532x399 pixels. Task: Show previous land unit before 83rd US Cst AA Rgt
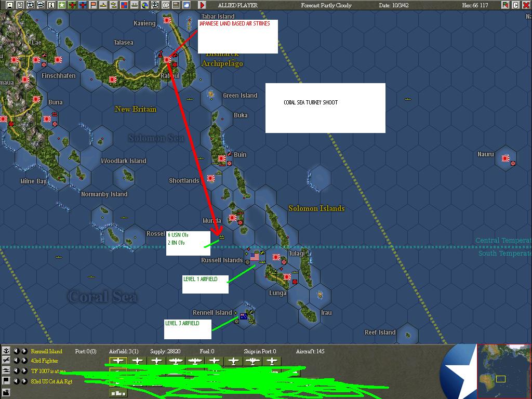16,381
